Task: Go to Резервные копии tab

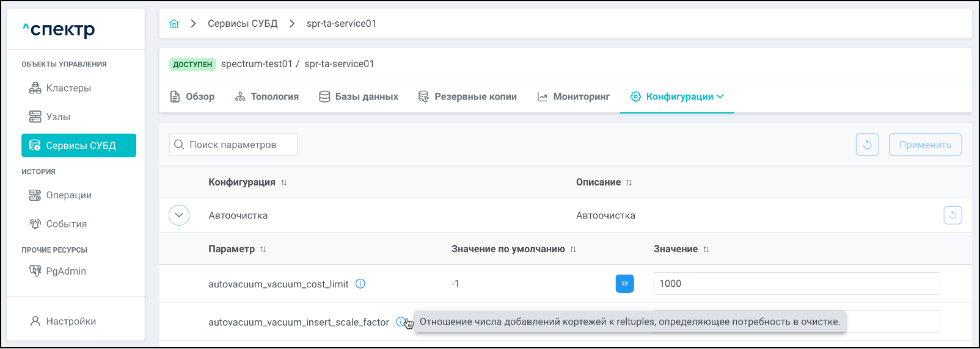Action: tap(467, 96)
